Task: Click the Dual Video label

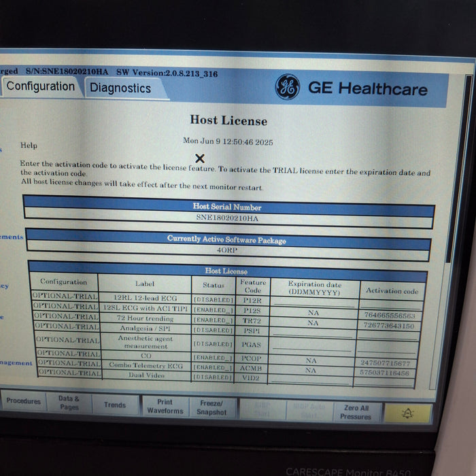Action: pyautogui.click(x=146, y=375)
